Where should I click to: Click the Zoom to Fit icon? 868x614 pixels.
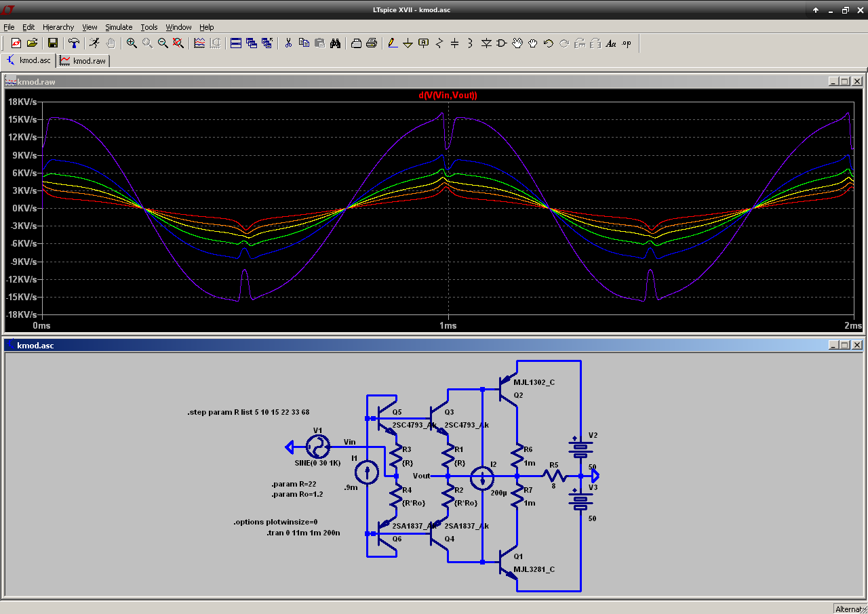[178, 43]
